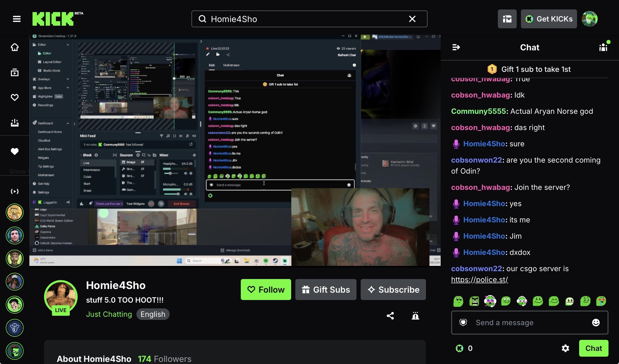Screen dimensions: 619x364
Task: Insert the pale straight-mouth emote
Action: click(569, 301)
